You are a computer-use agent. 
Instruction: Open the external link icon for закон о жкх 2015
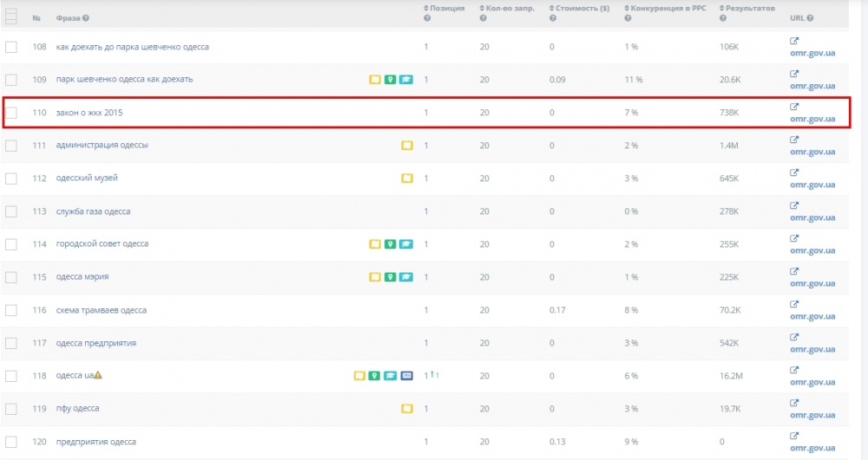(794, 107)
